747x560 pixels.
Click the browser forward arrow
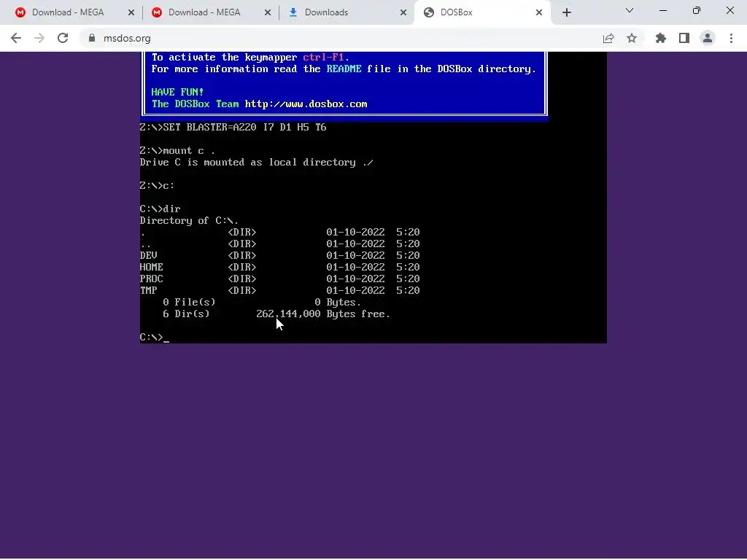(39, 38)
